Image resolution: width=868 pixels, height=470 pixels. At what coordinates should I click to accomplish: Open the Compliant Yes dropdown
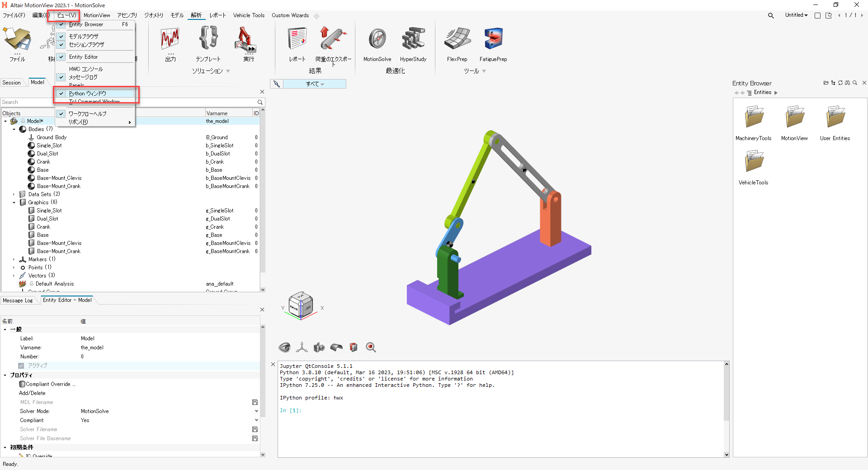click(256, 420)
